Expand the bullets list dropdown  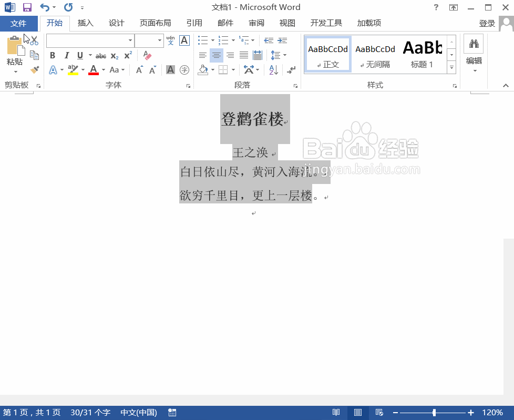point(212,40)
